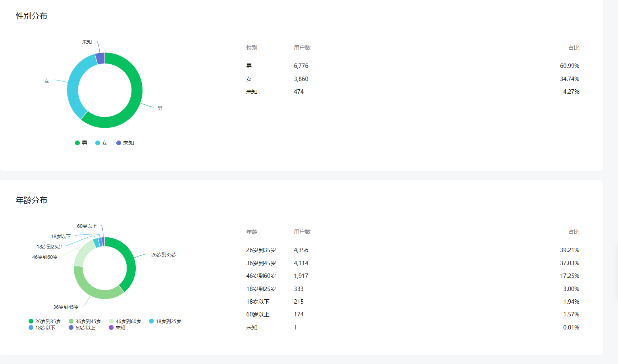The height and width of the screenshot is (364, 618).
Task: Toggle the purple 未知 legend entry below age chart
Action: [x=117, y=327]
